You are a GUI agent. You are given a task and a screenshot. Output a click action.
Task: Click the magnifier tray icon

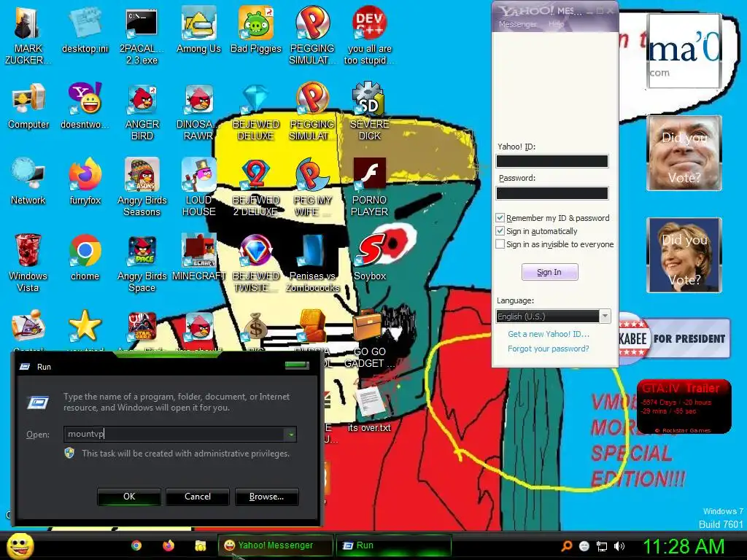pyautogui.click(x=566, y=546)
